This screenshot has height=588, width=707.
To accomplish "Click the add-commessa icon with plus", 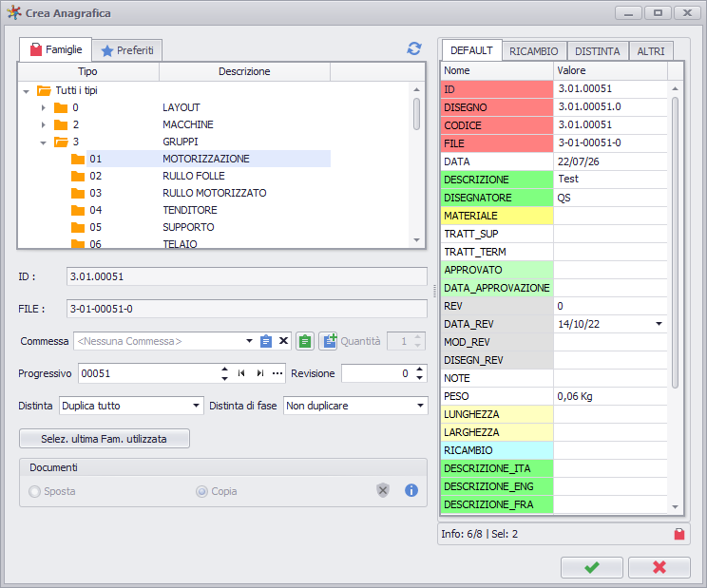I will tap(329, 341).
